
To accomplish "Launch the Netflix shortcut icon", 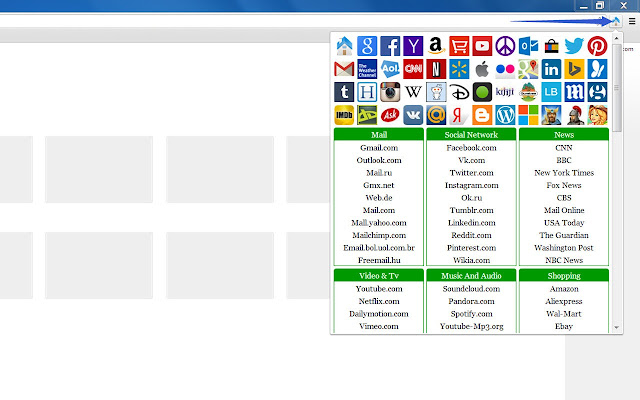I will (x=436, y=69).
